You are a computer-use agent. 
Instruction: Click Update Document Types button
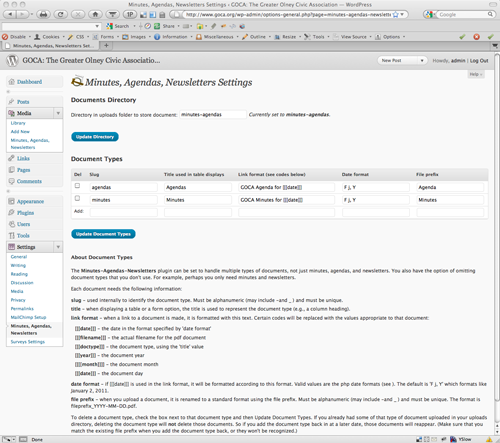(103, 234)
